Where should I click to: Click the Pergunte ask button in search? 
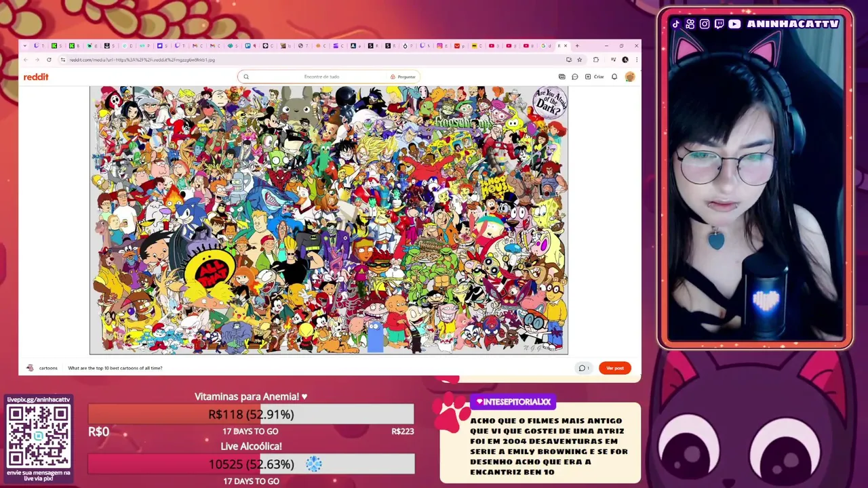click(x=403, y=77)
